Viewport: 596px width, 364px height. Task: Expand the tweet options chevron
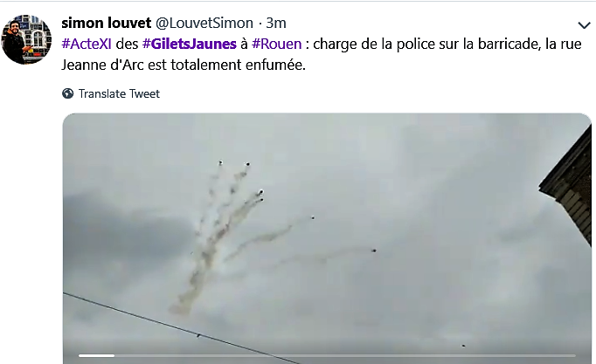[x=584, y=25]
